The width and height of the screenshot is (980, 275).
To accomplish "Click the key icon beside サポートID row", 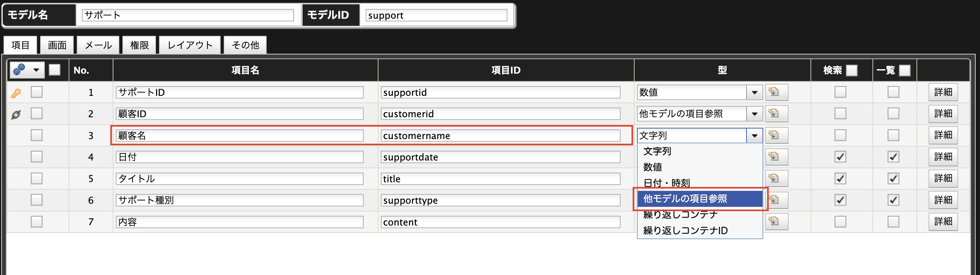I will tap(16, 93).
